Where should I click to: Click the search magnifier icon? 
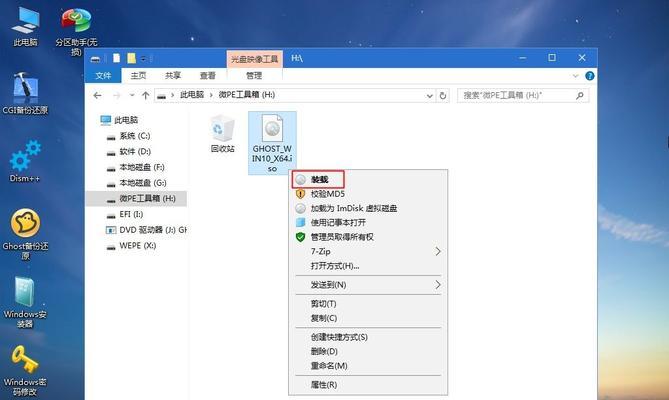tap(579, 96)
